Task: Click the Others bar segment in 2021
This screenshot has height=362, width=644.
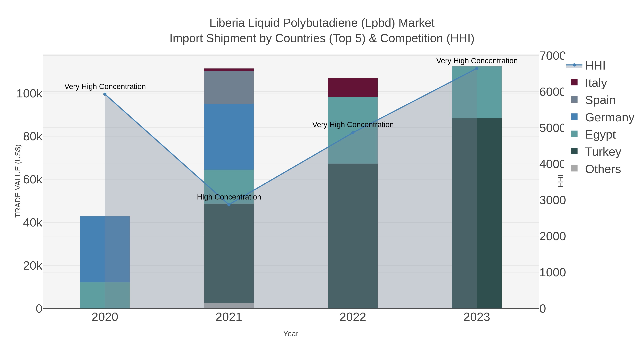Action: [229, 306]
